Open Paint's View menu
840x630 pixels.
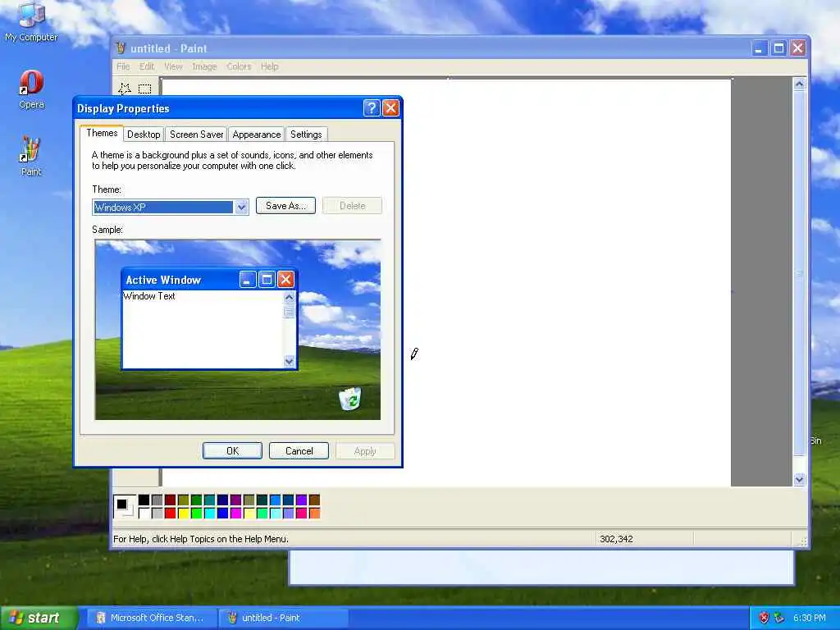[173, 66]
